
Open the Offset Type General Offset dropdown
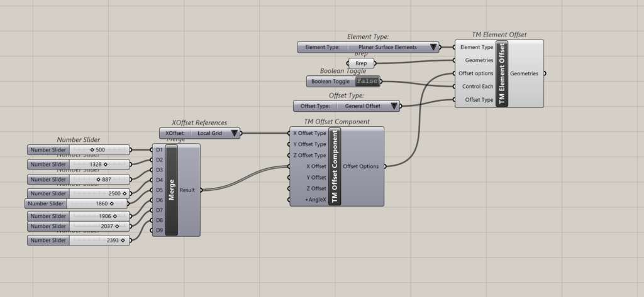click(x=394, y=106)
